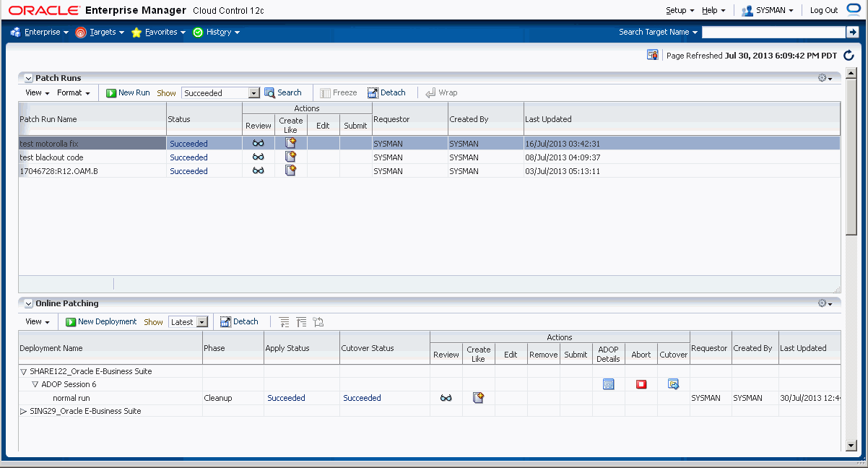The height and width of the screenshot is (468, 868).
Task: Click Deployment Name column header
Action: (x=110, y=347)
